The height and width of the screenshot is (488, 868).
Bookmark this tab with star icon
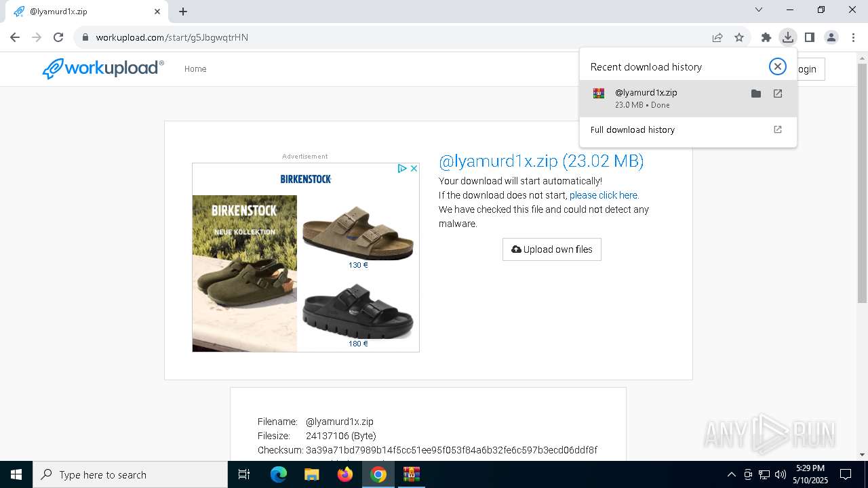739,37
